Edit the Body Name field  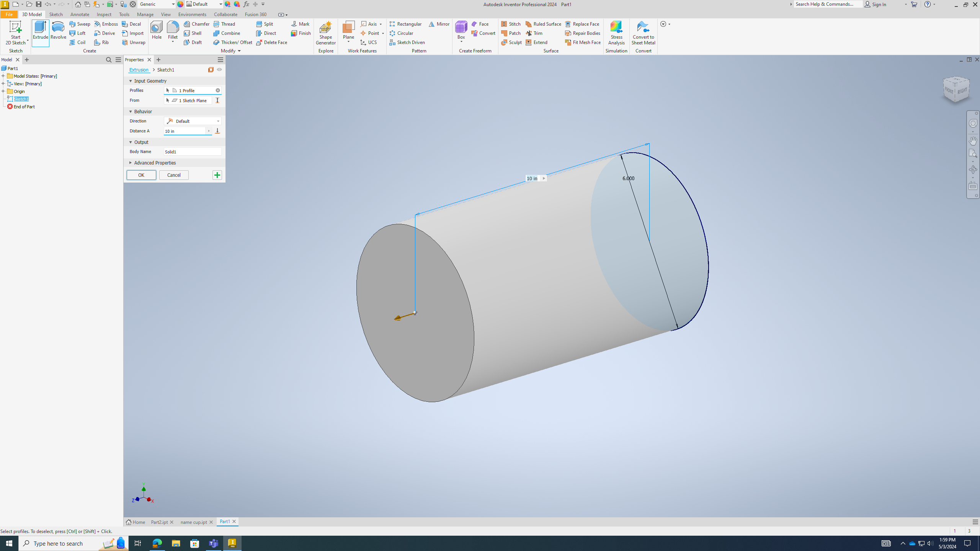(193, 152)
